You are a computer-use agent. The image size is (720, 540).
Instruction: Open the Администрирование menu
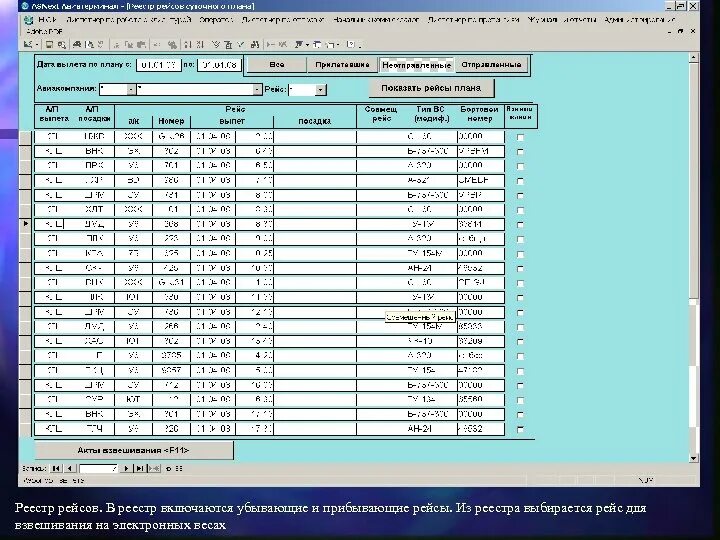[x=639, y=20]
